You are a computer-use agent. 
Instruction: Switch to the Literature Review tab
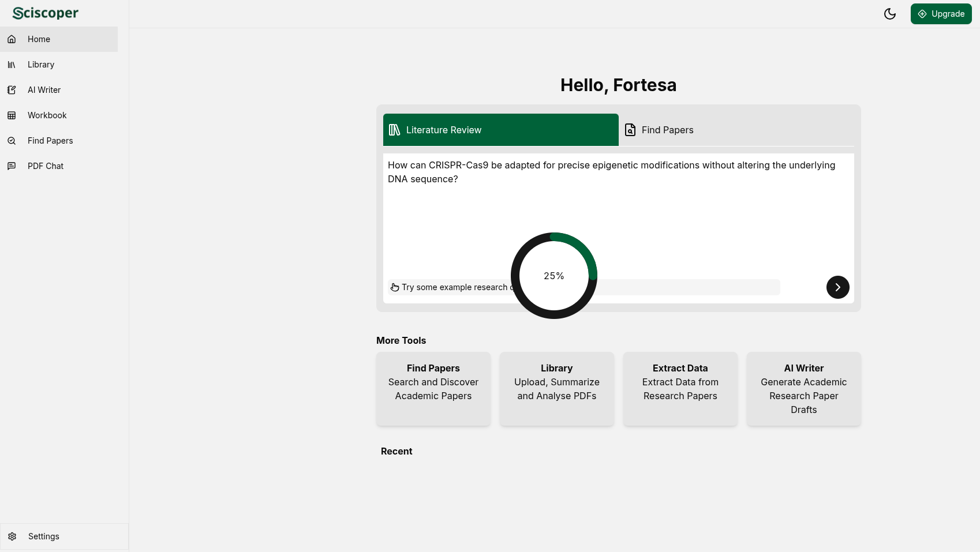click(500, 130)
